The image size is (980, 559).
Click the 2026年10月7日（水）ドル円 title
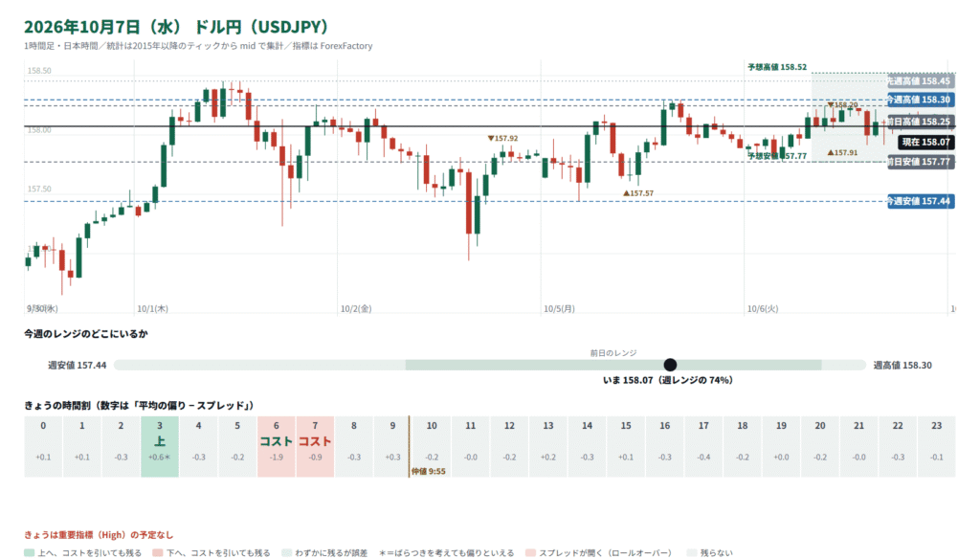(176, 27)
